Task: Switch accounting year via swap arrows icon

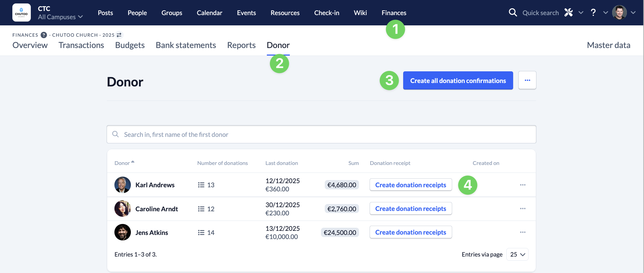Action: pyautogui.click(x=119, y=35)
